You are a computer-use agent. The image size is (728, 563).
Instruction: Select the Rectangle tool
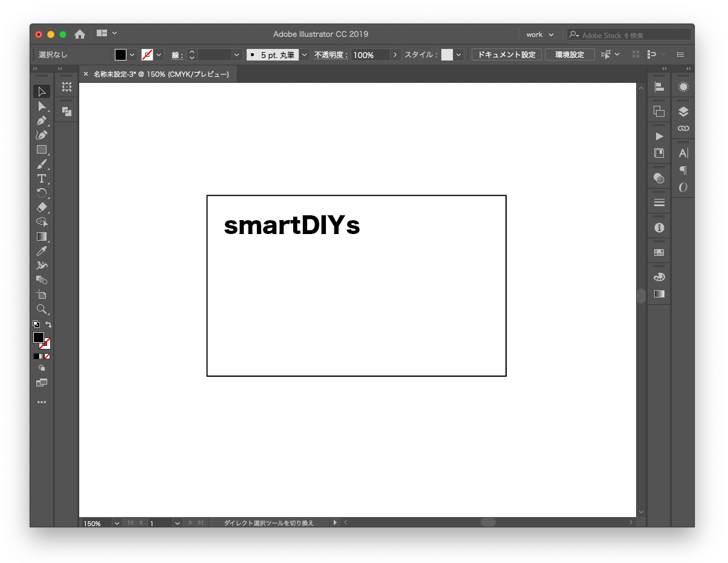coord(42,150)
